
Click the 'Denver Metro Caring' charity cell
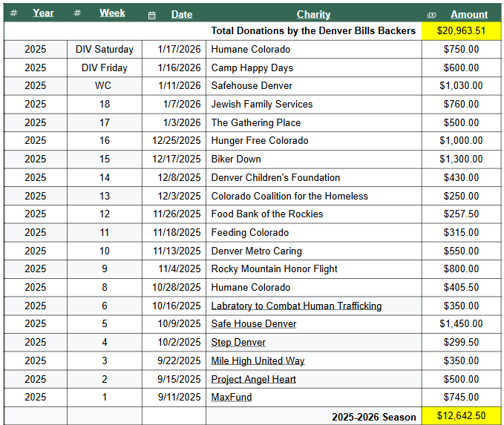coord(314,251)
